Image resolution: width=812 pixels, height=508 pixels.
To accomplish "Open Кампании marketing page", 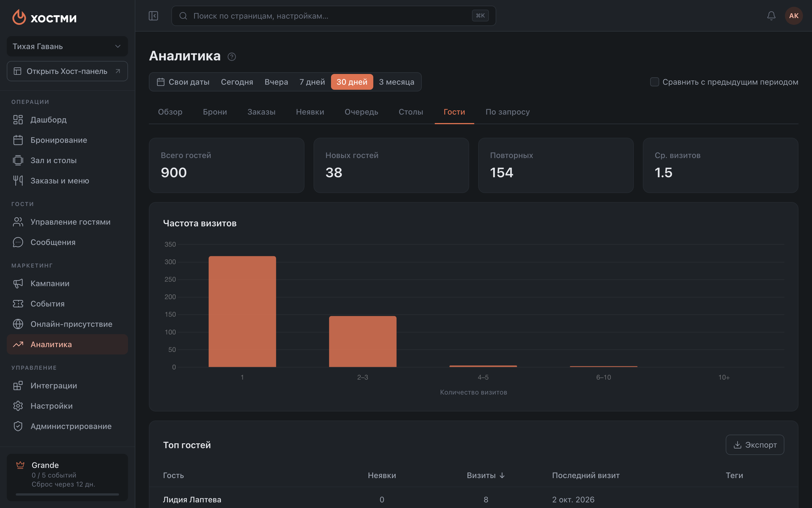I will point(67,283).
